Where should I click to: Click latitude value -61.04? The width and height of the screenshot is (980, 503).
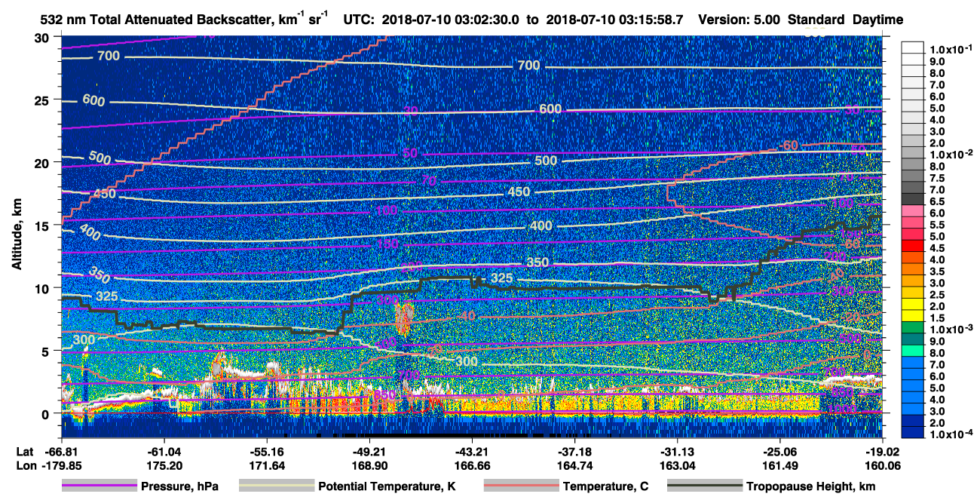(x=164, y=451)
